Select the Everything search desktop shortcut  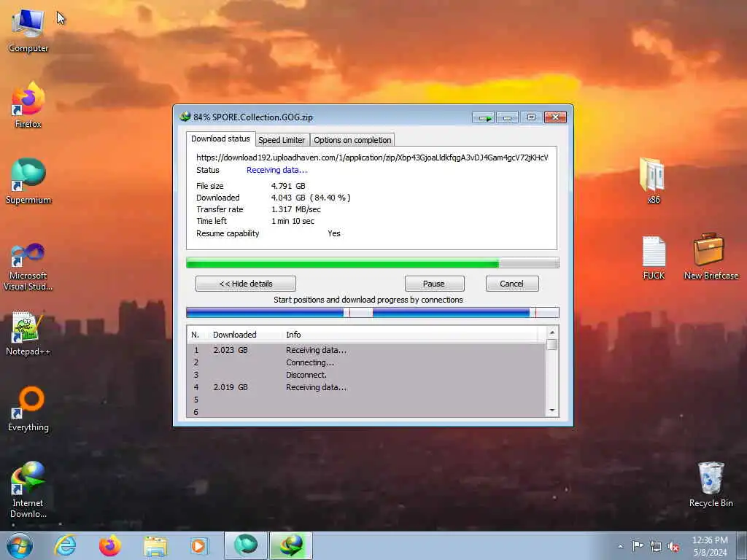pyautogui.click(x=28, y=408)
